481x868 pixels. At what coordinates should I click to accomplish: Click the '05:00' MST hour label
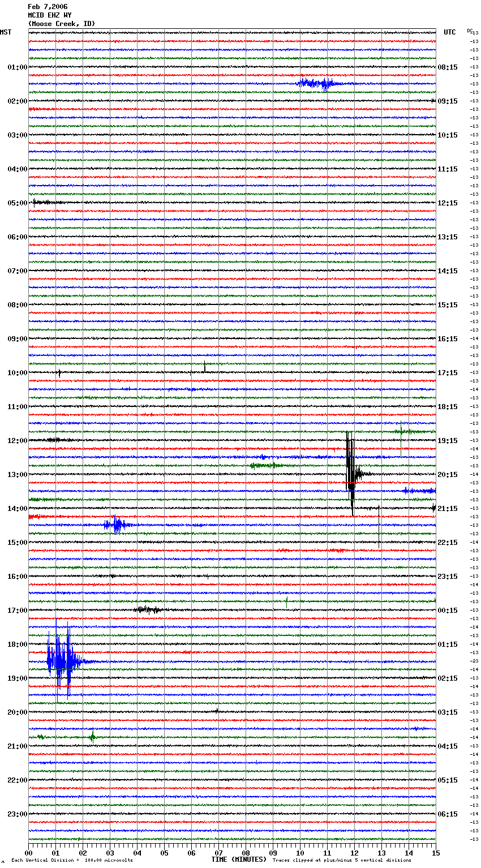18,203
